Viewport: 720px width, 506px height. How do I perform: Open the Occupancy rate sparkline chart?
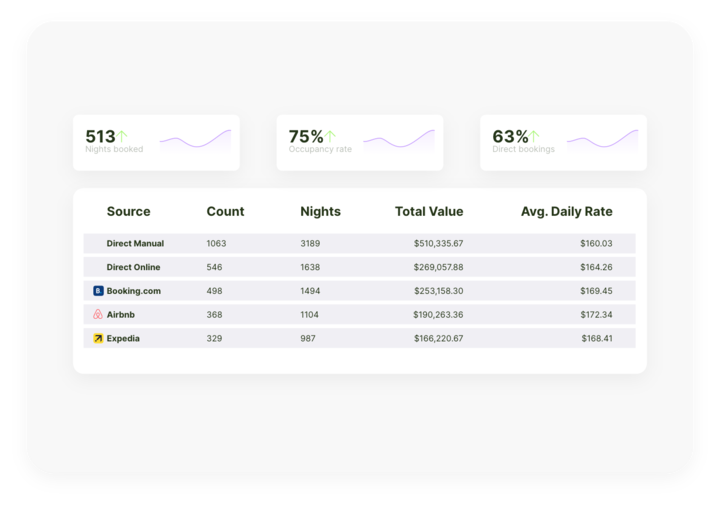(399, 140)
